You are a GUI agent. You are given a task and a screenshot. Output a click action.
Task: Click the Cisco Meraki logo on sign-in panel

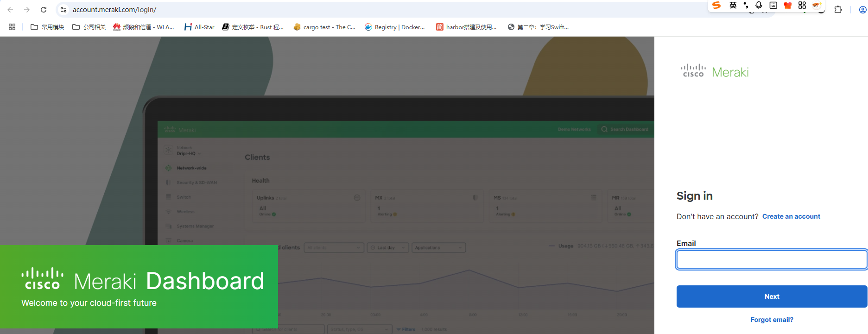715,71
